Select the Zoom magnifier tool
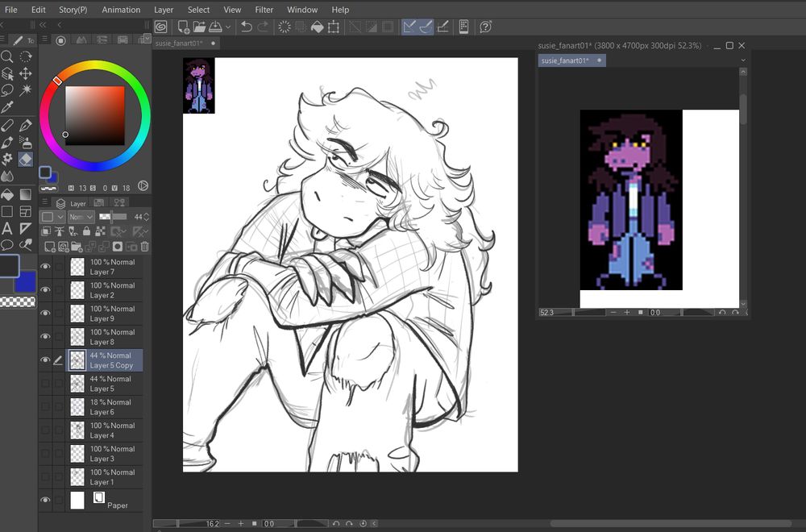Viewport: 806px width, 532px height. click(7, 56)
